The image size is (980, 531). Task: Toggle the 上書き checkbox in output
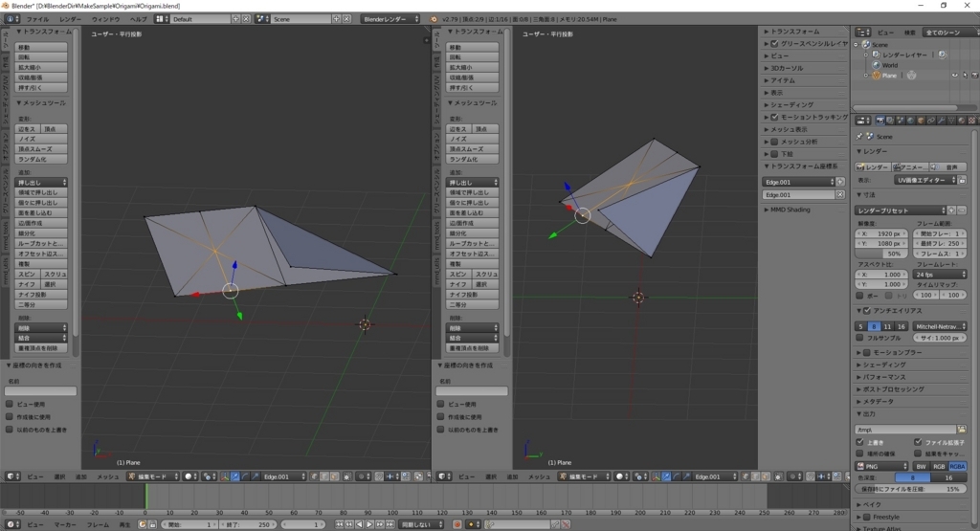860,442
